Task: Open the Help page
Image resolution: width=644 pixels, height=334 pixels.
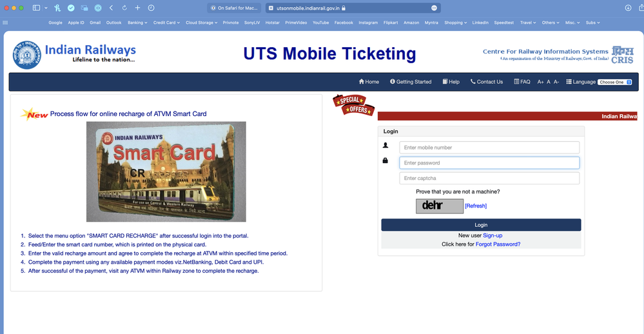Action: click(x=451, y=82)
